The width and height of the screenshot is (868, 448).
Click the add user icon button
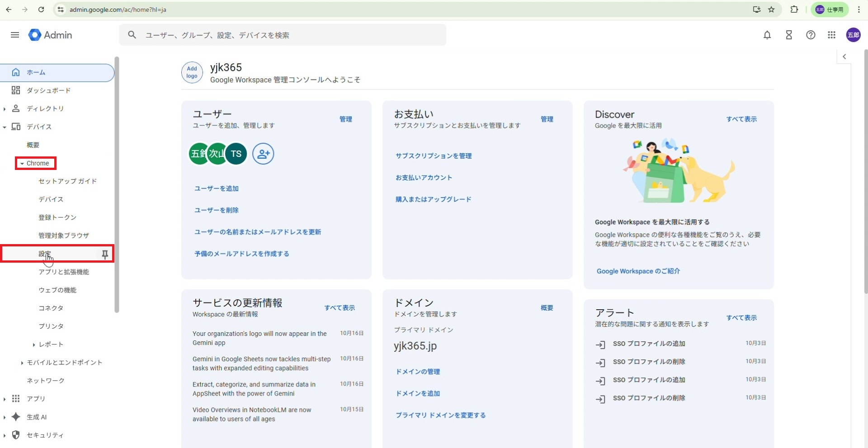pyautogui.click(x=263, y=154)
